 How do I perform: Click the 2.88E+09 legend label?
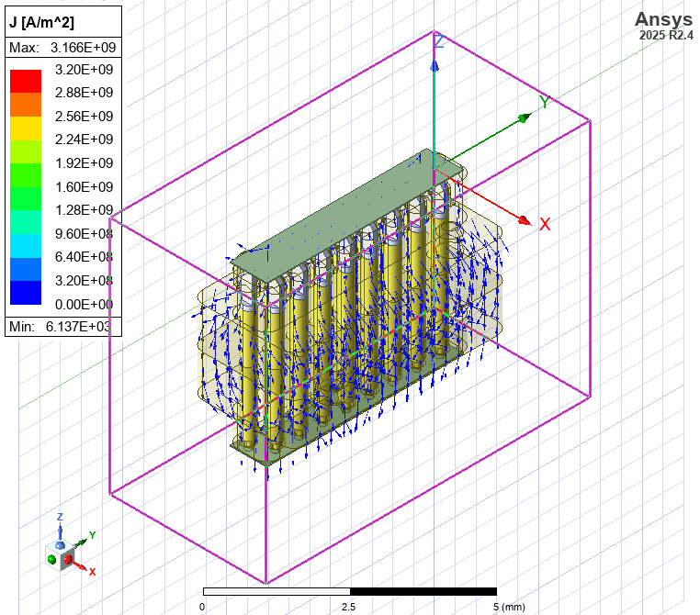click(84, 93)
